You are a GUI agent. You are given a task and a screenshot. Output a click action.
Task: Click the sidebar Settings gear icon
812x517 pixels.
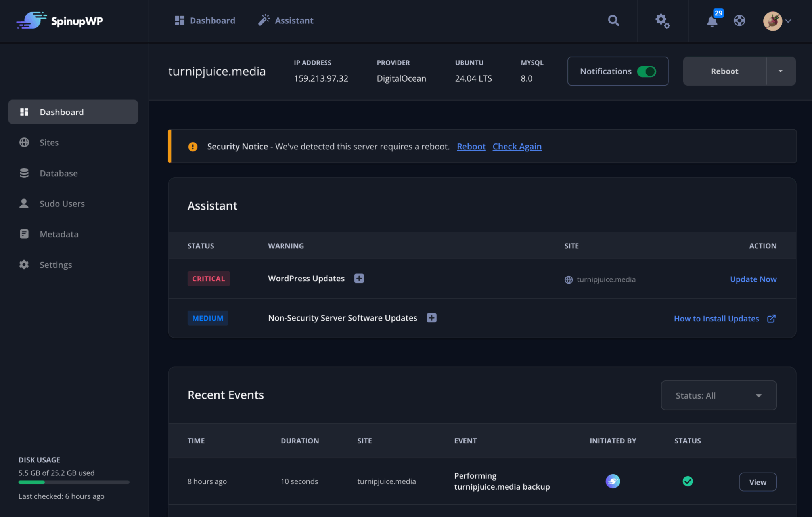tap(24, 265)
